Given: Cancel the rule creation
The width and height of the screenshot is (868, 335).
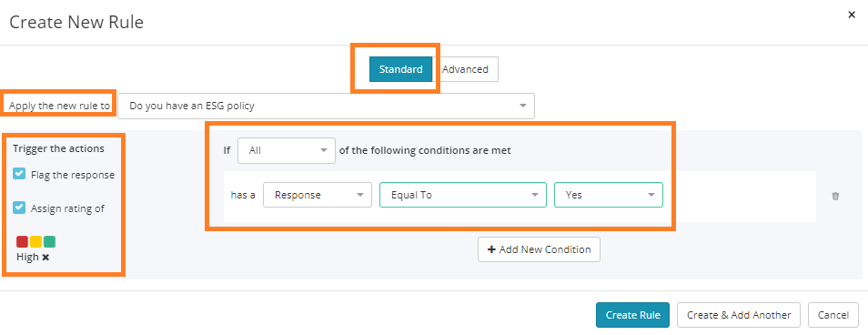Looking at the screenshot, I should [833, 315].
